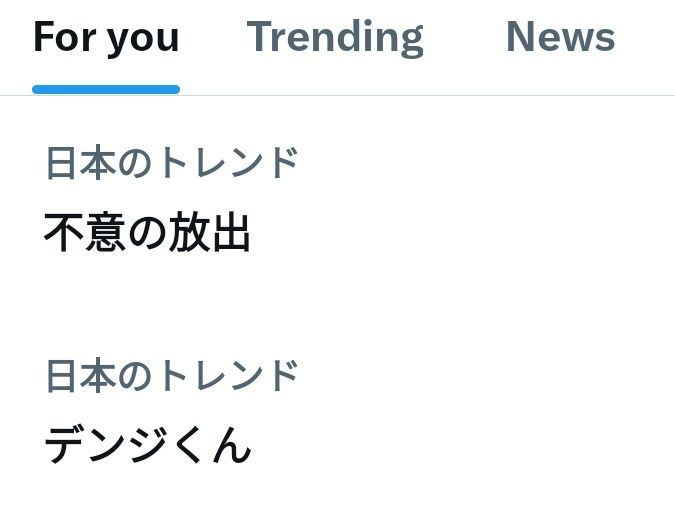
Task: Tap the word Trending in the header
Action: tap(335, 39)
